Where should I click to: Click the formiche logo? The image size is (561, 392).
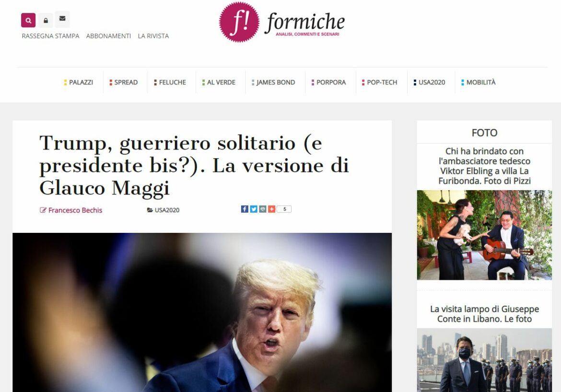coord(282,22)
